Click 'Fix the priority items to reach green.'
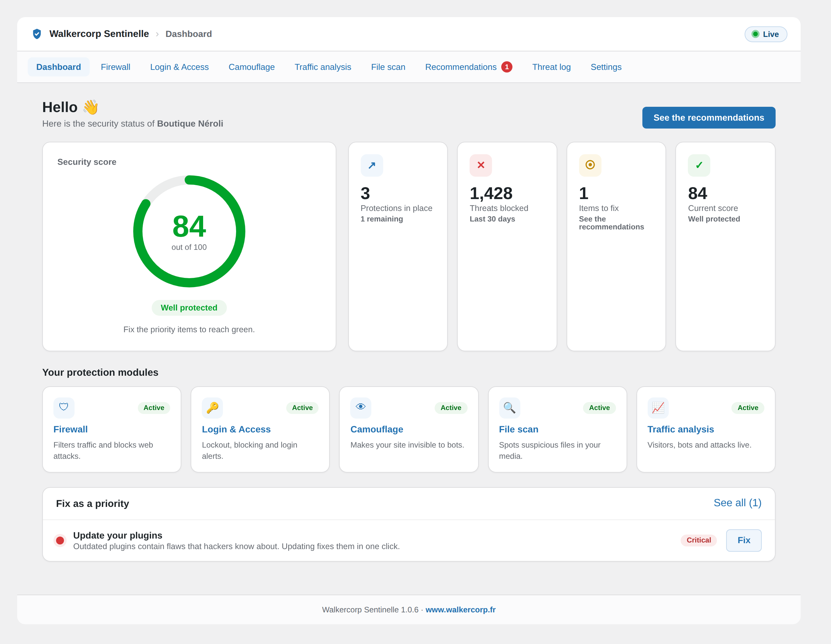Screen dimensions: 831x644 point(189,330)
